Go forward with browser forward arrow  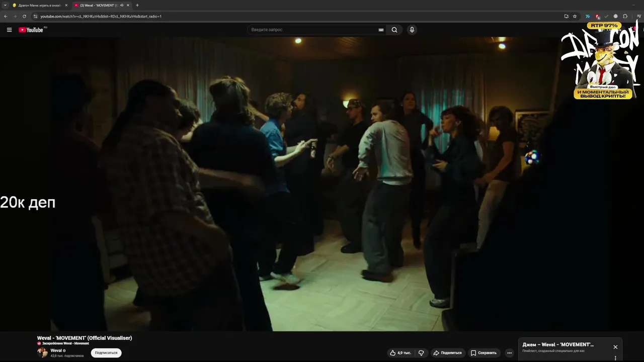click(x=15, y=16)
